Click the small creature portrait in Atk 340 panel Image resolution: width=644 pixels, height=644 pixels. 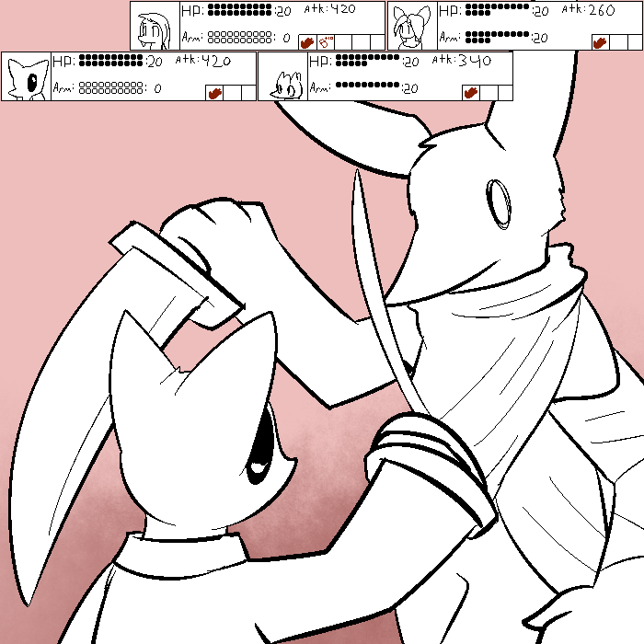[x=282, y=85]
